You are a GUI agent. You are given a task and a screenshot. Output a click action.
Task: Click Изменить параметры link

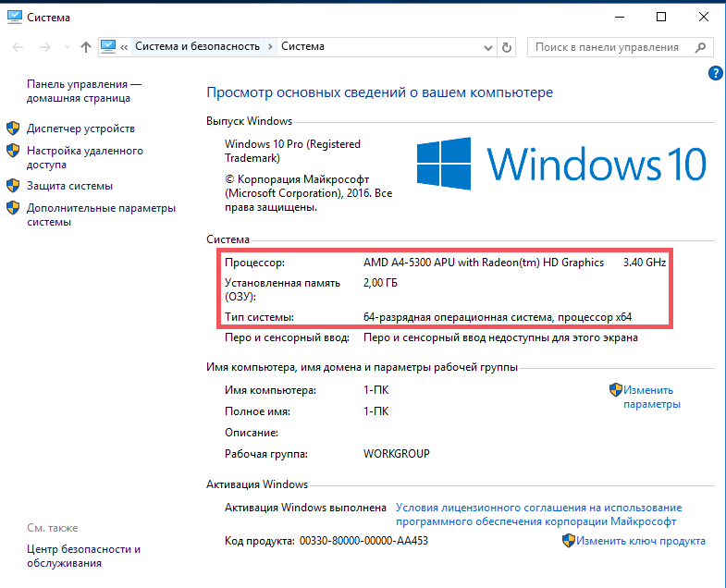click(652, 397)
